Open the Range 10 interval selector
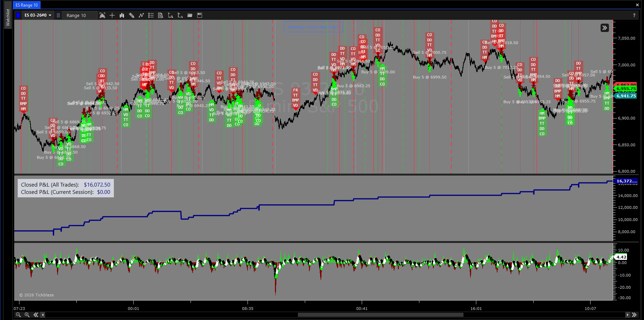644x320 pixels. click(x=79, y=15)
